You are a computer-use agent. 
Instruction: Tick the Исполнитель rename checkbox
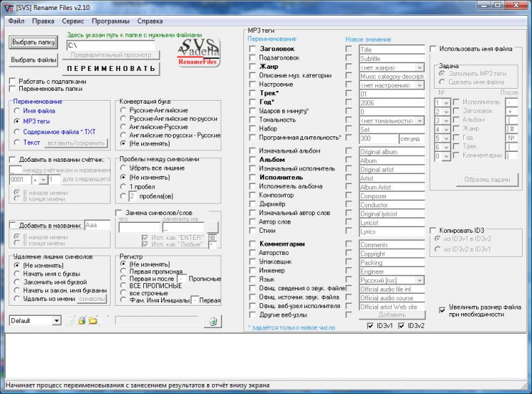253,177
